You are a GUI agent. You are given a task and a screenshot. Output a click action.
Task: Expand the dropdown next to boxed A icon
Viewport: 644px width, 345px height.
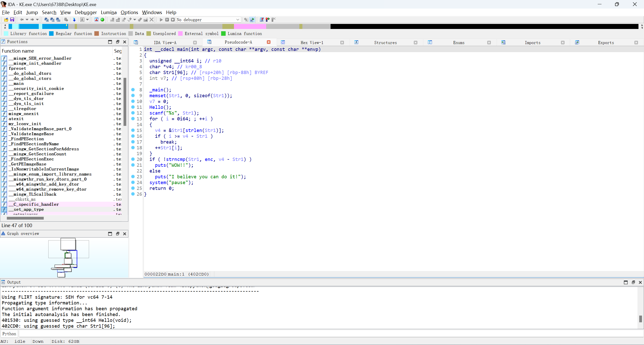pyautogui.click(x=87, y=20)
